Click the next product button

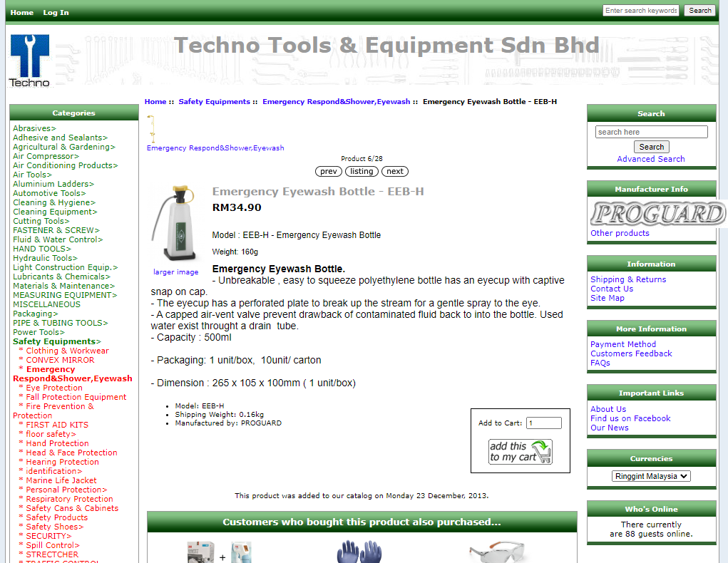[394, 171]
